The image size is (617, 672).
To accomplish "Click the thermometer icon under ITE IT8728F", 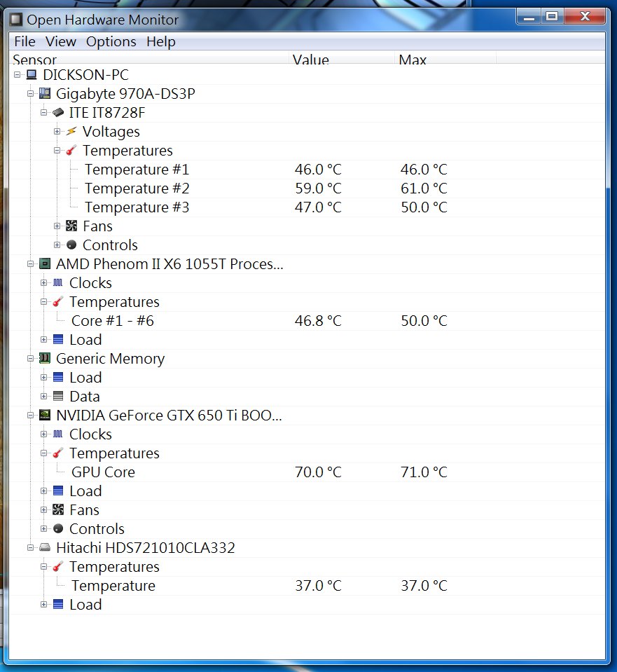I will coord(71,150).
